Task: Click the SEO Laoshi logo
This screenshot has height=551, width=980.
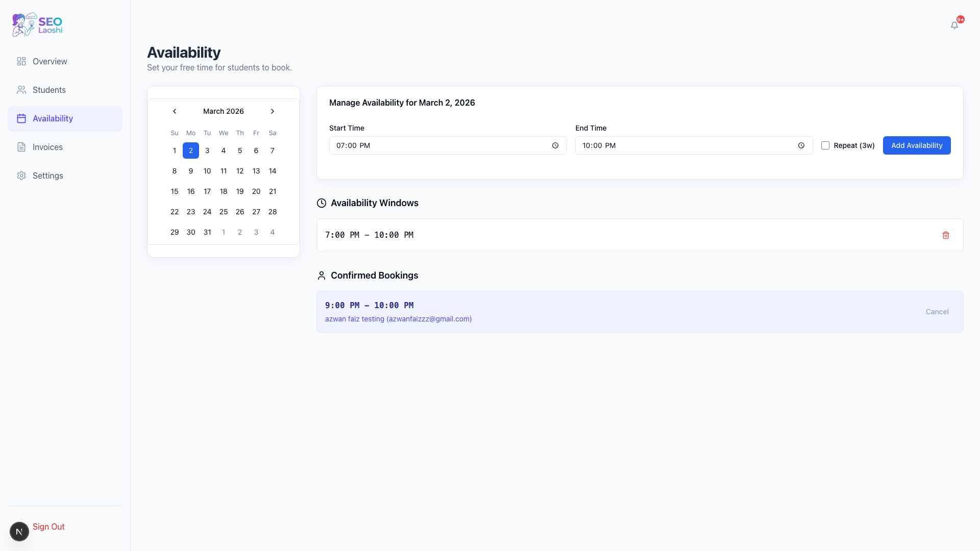Action: pos(36,24)
